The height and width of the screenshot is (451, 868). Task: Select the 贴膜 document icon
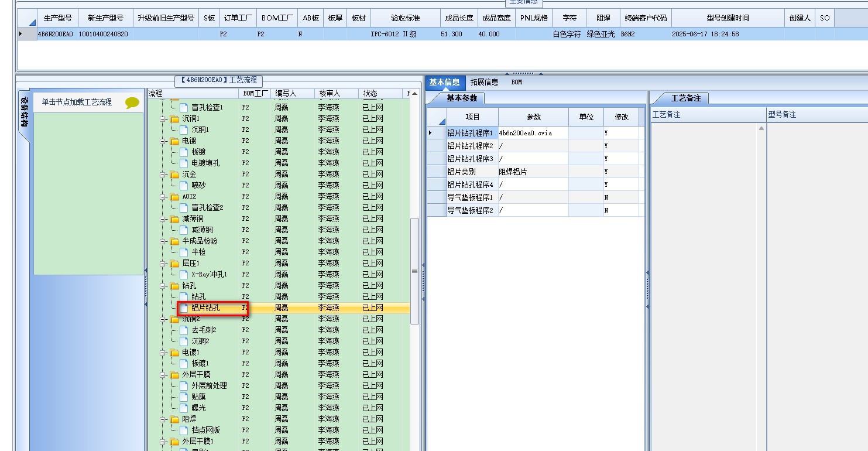[184, 397]
